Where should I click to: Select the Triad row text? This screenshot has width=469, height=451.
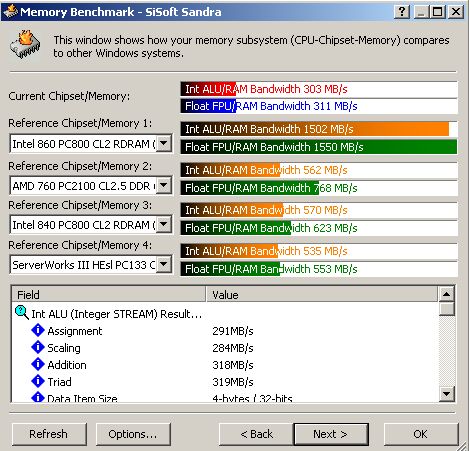(x=59, y=382)
